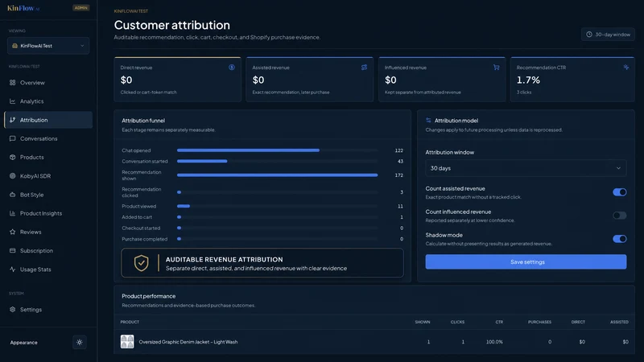Click the Checkout started funnel label
644x362 pixels.
tap(141, 228)
